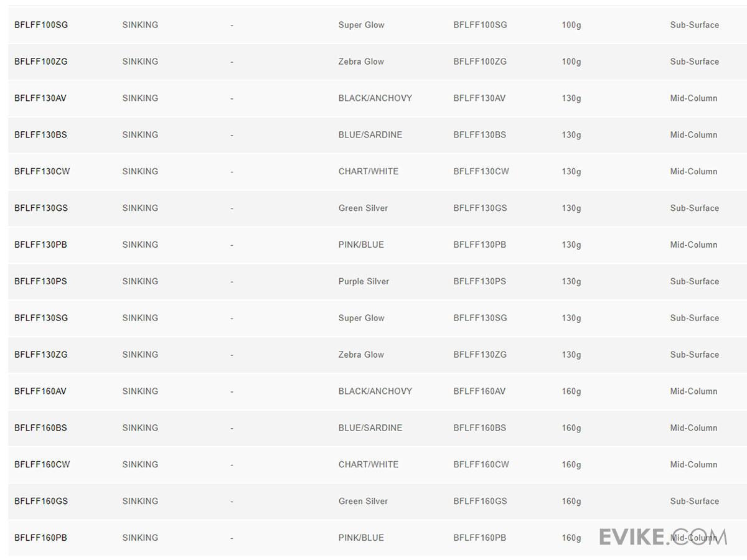Click Sub-Surface in the BFLFF130PS row
Viewport: 747px width, 560px height.
694,281
